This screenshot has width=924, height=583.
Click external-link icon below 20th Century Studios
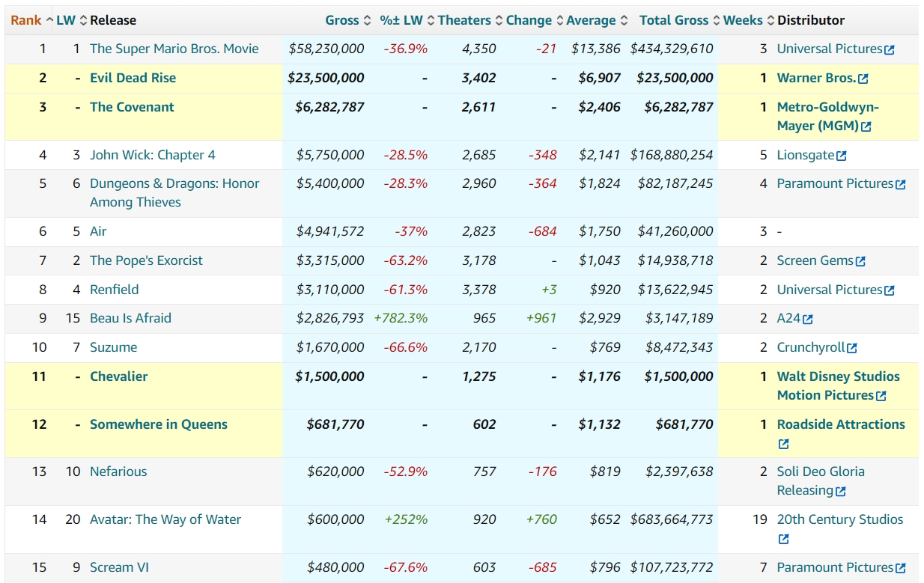[783, 539]
